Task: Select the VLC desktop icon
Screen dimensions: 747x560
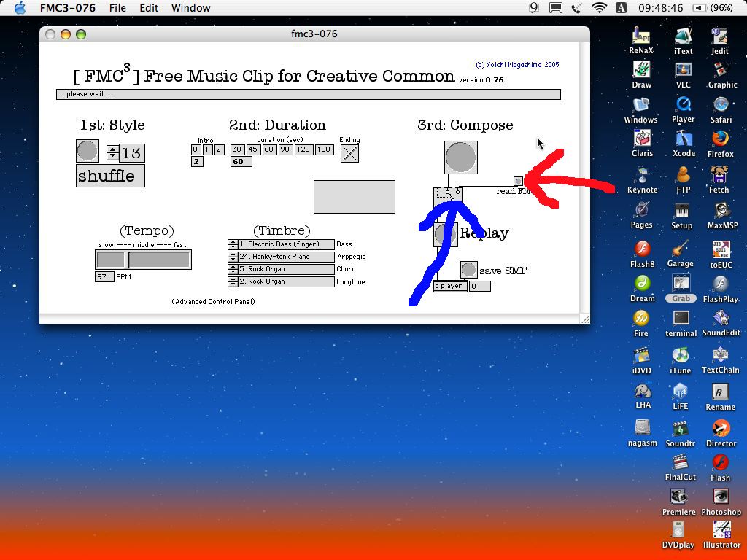Action: [683, 75]
